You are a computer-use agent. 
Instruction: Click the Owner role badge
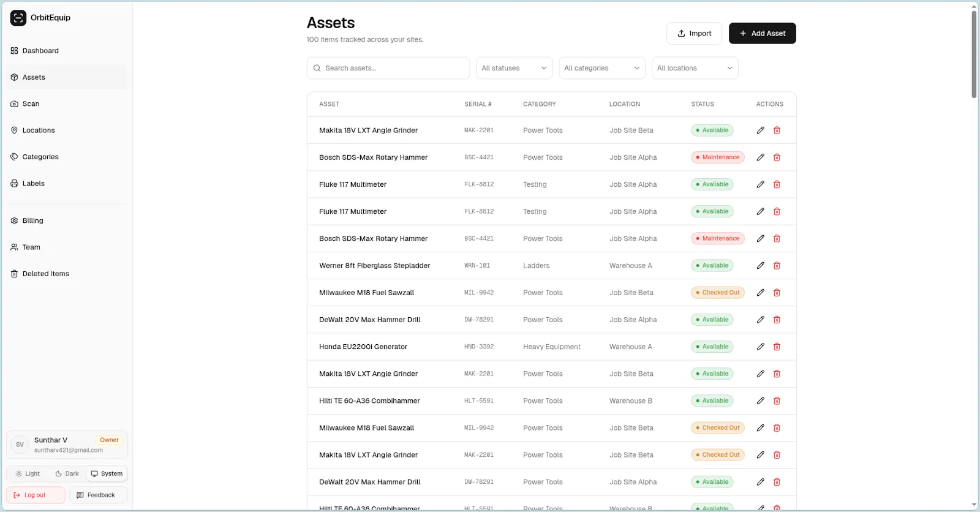click(x=109, y=440)
